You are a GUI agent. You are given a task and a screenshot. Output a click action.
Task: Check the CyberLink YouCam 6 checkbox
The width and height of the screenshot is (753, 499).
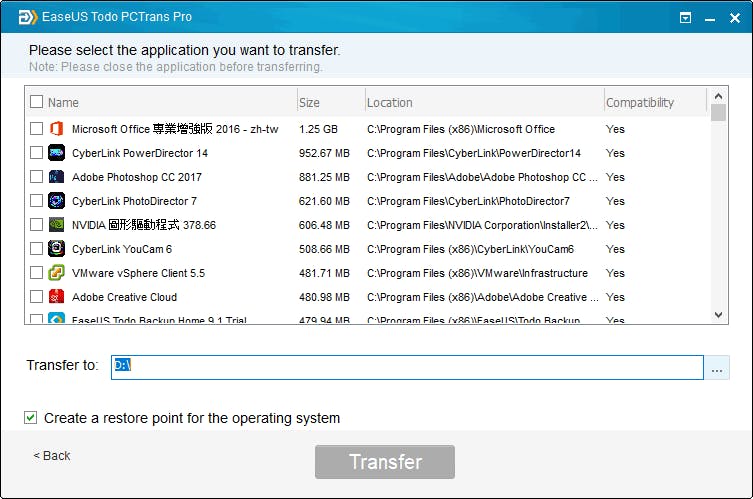36,249
